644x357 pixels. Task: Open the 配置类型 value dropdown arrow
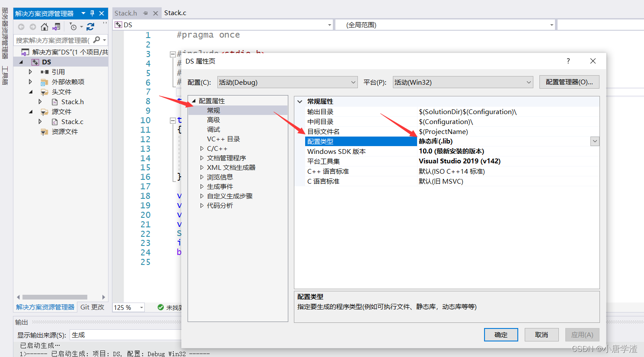(x=595, y=141)
